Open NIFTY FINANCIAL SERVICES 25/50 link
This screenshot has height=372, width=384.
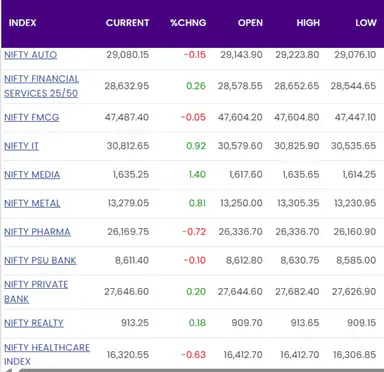41,86
